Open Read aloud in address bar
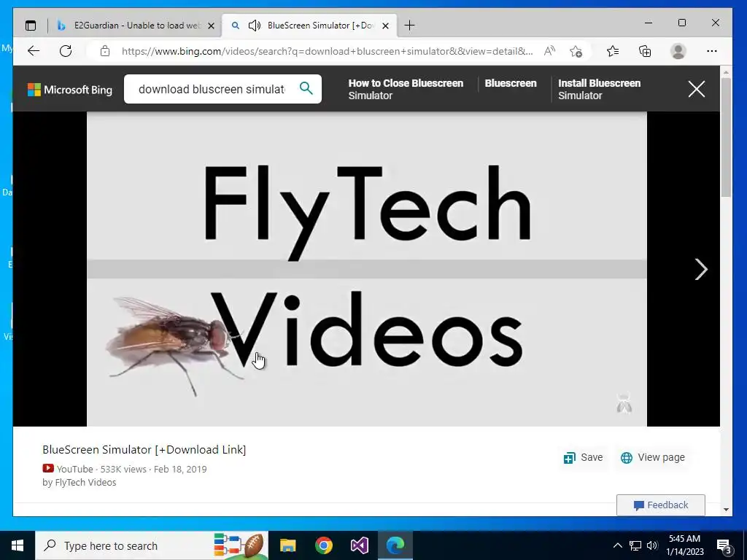747x560 pixels. [x=549, y=51]
